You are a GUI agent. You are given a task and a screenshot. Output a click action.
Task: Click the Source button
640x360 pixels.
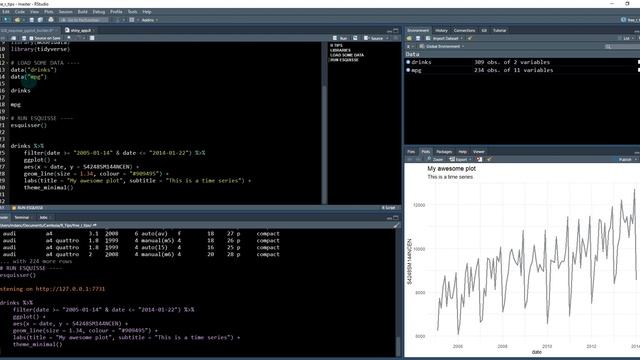point(374,38)
